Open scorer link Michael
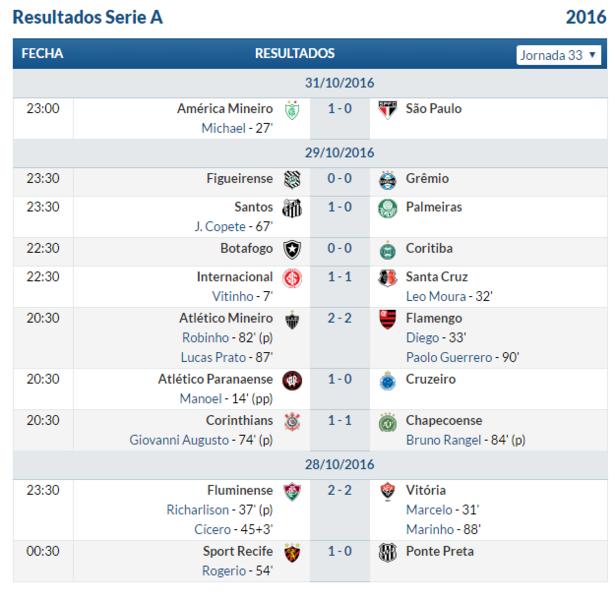The image size is (616, 600). tap(224, 128)
